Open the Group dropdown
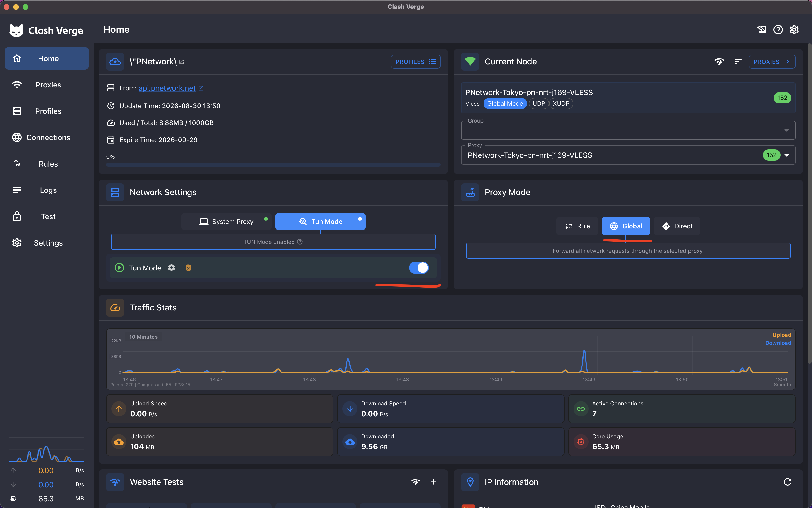Screen dimensions: 812x508 [628, 130]
